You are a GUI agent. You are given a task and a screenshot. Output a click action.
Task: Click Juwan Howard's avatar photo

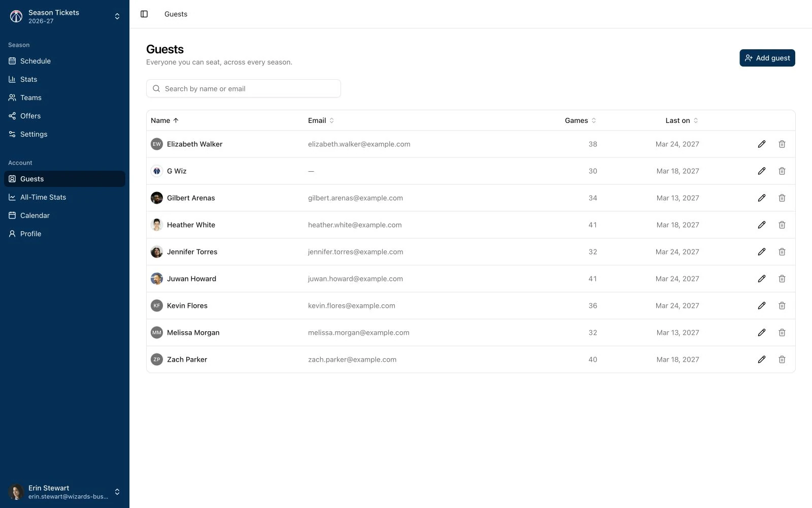click(x=157, y=279)
